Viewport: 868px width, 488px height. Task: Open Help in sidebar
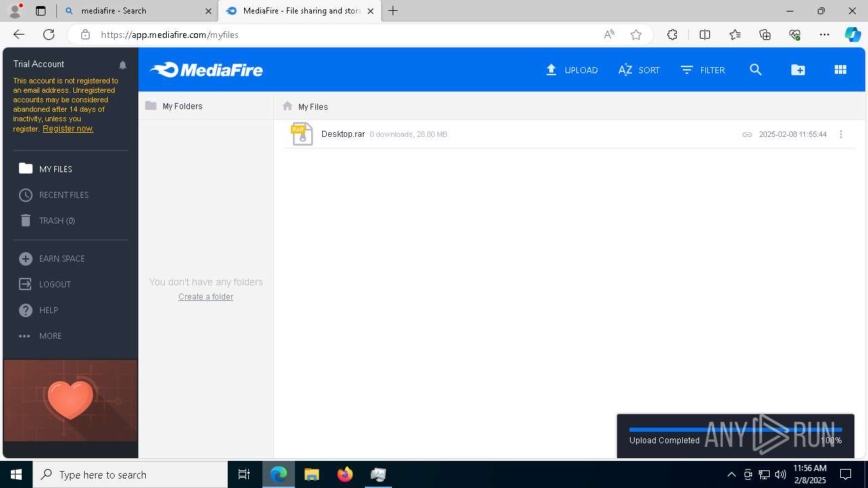[x=39, y=310]
